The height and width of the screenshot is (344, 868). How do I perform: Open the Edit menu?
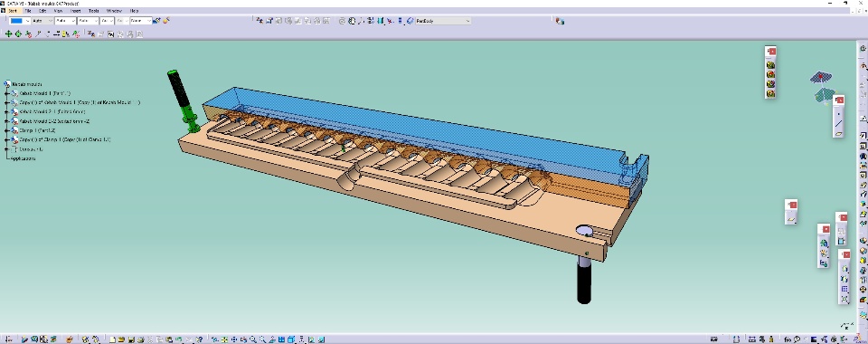[42, 11]
